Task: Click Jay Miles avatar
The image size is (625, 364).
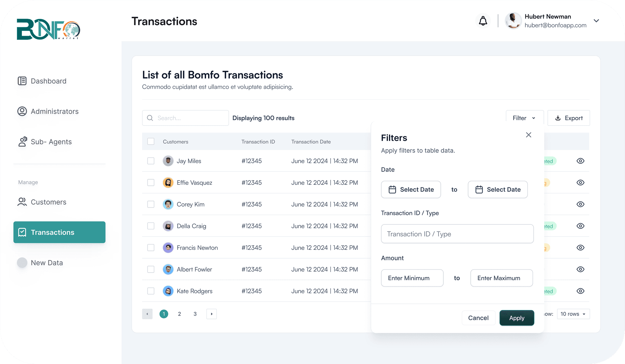Action: tap(168, 161)
